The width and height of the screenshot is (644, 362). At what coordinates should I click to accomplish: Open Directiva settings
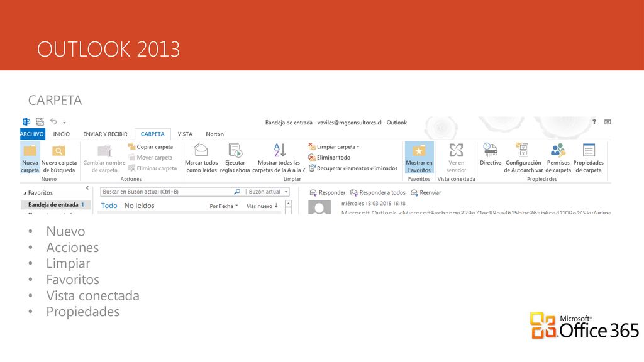[x=491, y=155]
